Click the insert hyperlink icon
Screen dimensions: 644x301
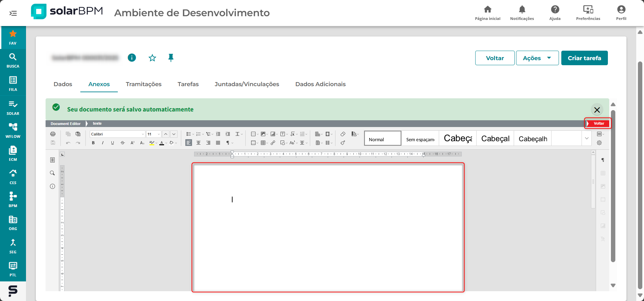pos(273,143)
